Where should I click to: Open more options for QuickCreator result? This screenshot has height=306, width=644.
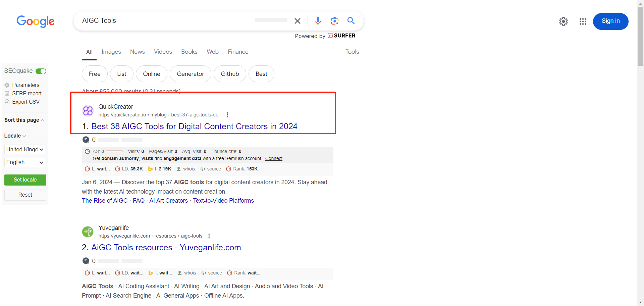227,115
